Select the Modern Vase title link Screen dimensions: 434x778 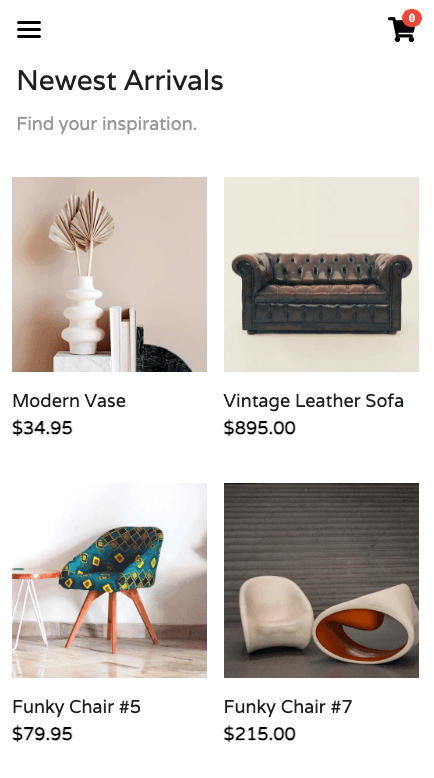(x=69, y=401)
